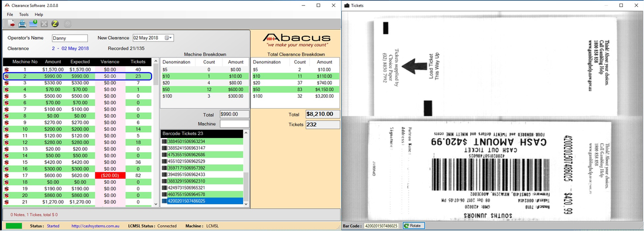
Task: Click the Machine input field under Total
Action: [235, 123]
